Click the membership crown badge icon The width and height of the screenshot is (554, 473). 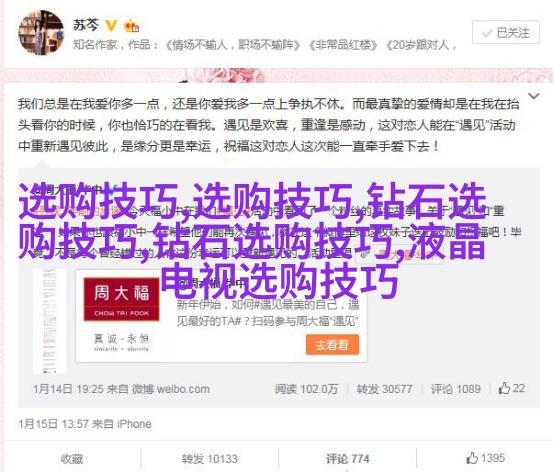[x=131, y=26]
